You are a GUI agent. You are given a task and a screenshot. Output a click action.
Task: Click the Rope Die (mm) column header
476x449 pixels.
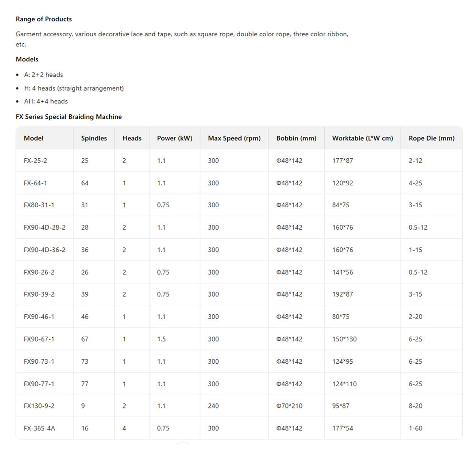[x=431, y=138]
